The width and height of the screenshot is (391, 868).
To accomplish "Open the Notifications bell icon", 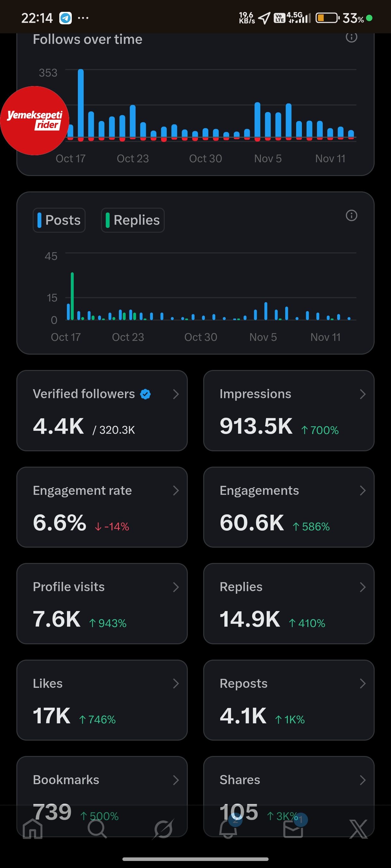I will pos(228,829).
